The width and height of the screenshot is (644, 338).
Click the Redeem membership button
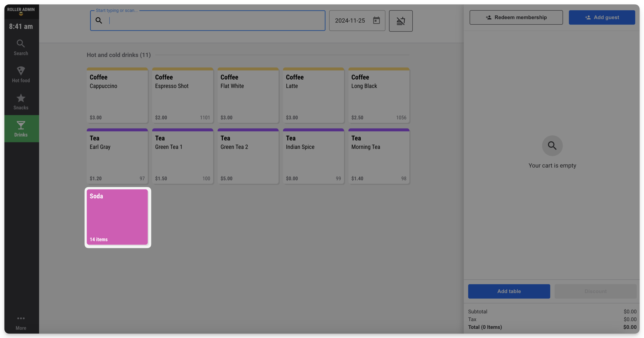pos(516,17)
